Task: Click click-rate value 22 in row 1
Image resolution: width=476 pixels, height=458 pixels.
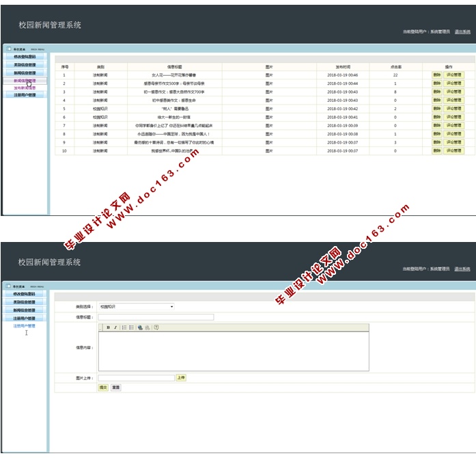Action: click(x=395, y=75)
